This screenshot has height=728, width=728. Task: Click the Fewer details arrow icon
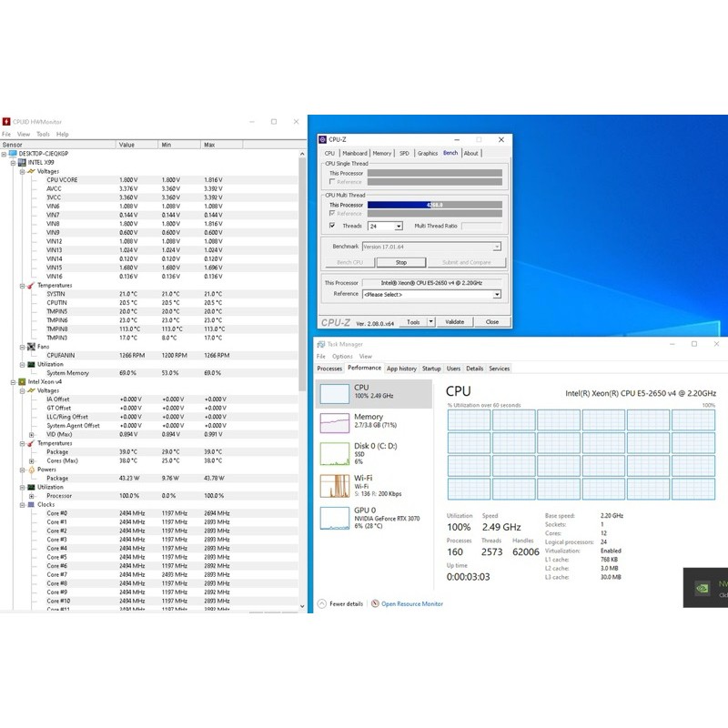322,603
